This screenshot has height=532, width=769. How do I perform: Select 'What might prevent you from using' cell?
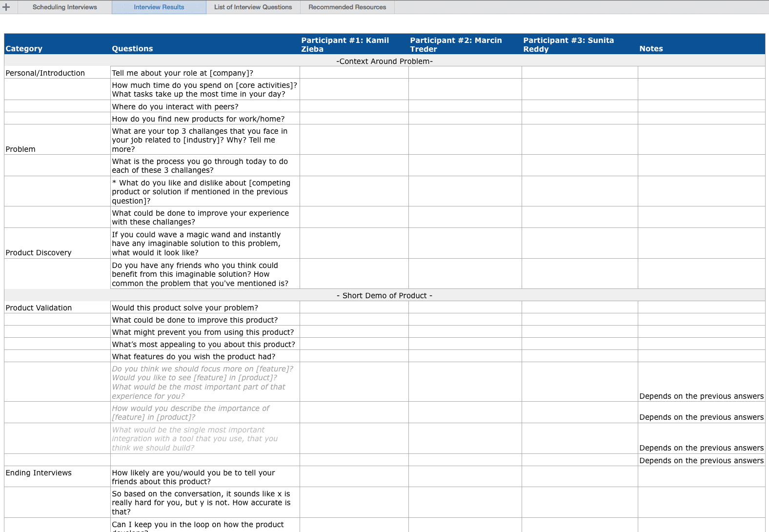(205, 332)
